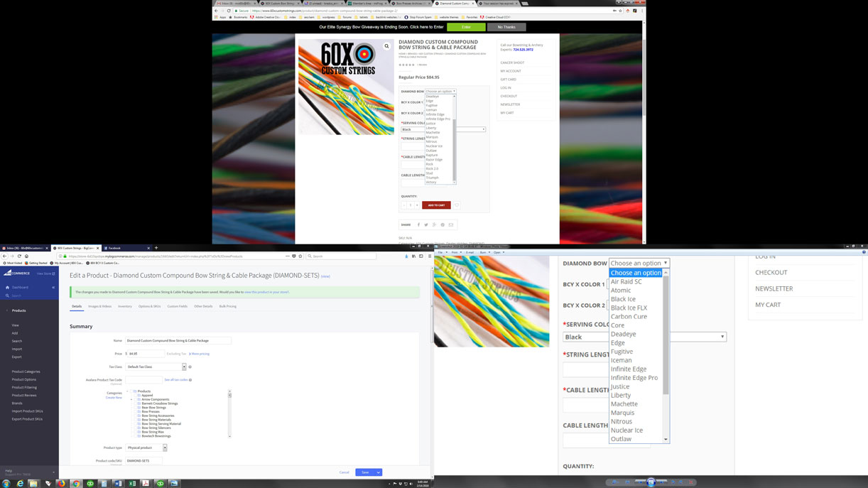
Task: Open Photo Viewer Print menu
Action: tap(455, 252)
